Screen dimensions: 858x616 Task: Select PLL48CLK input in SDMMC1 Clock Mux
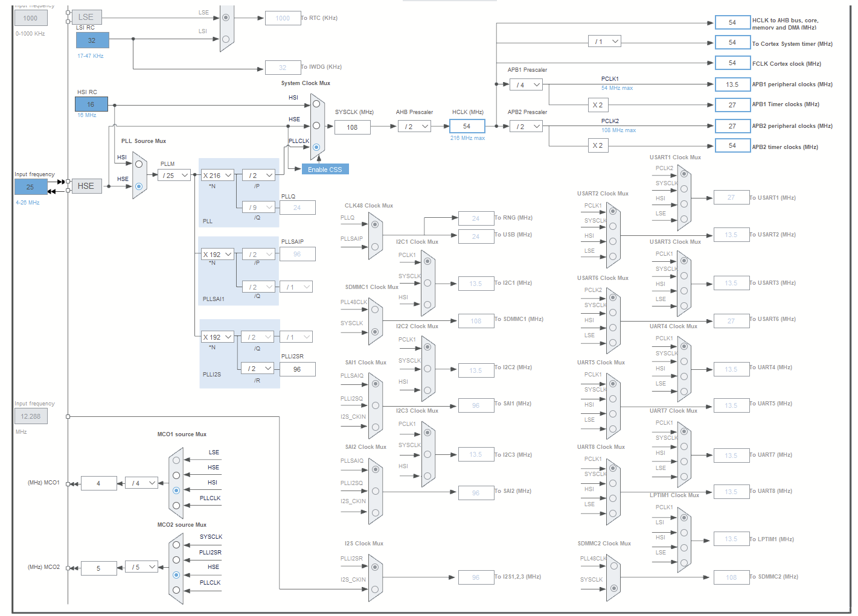(375, 309)
